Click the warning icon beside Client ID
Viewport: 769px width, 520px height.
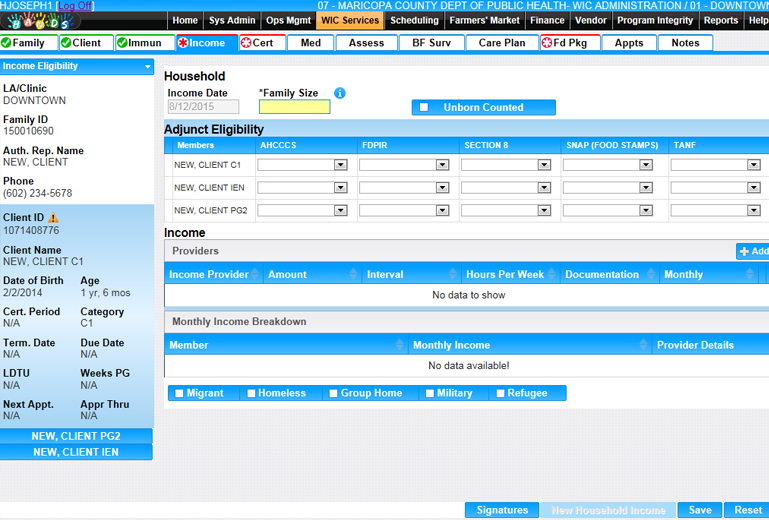pos(54,218)
